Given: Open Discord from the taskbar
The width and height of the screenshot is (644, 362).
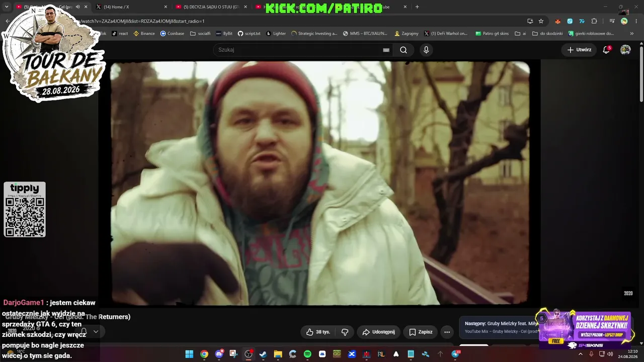Looking at the screenshot, I should (x=219, y=354).
